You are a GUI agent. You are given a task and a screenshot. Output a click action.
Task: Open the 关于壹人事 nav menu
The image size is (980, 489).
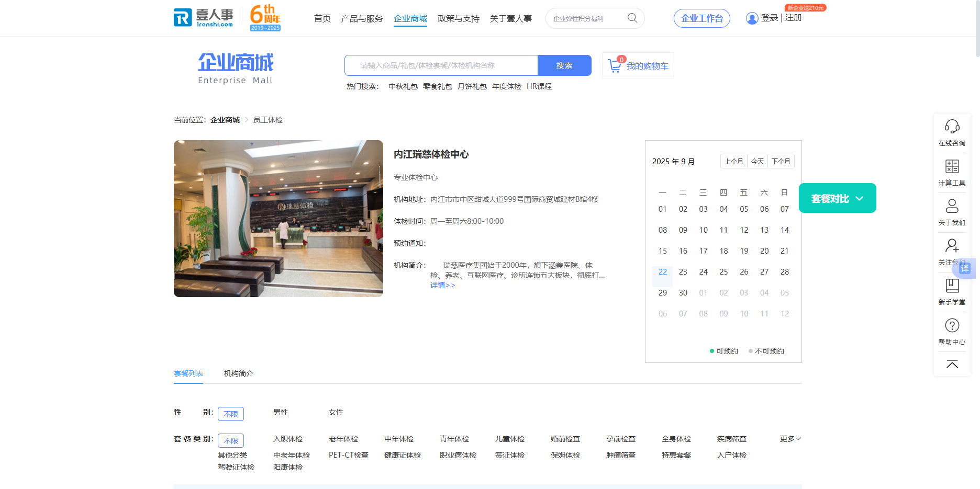tap(511, 18)
